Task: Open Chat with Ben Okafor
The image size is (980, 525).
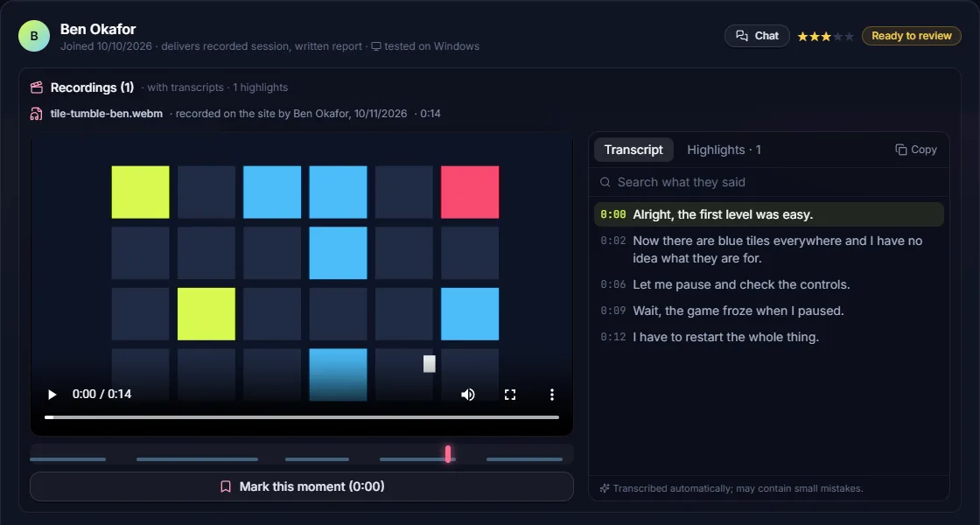Action: 757,36
